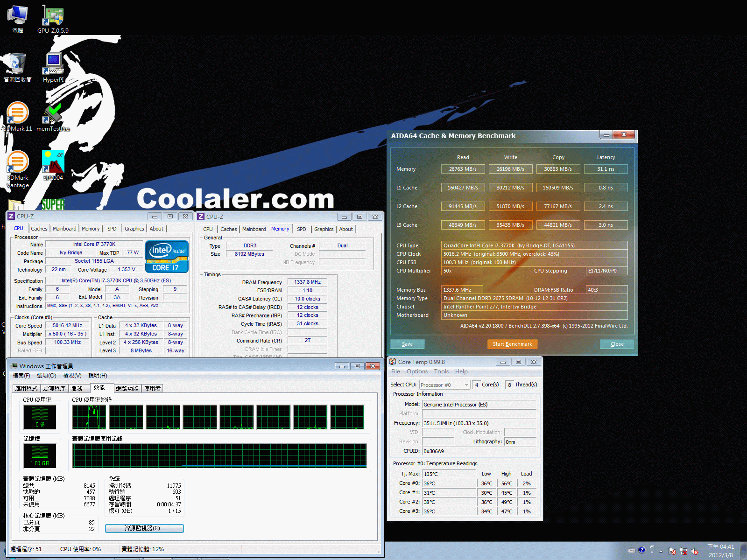This screenshot has height=560, width=747.
Task: Click Save in AIDA64 benchmark
Action: tap(407, 344)
